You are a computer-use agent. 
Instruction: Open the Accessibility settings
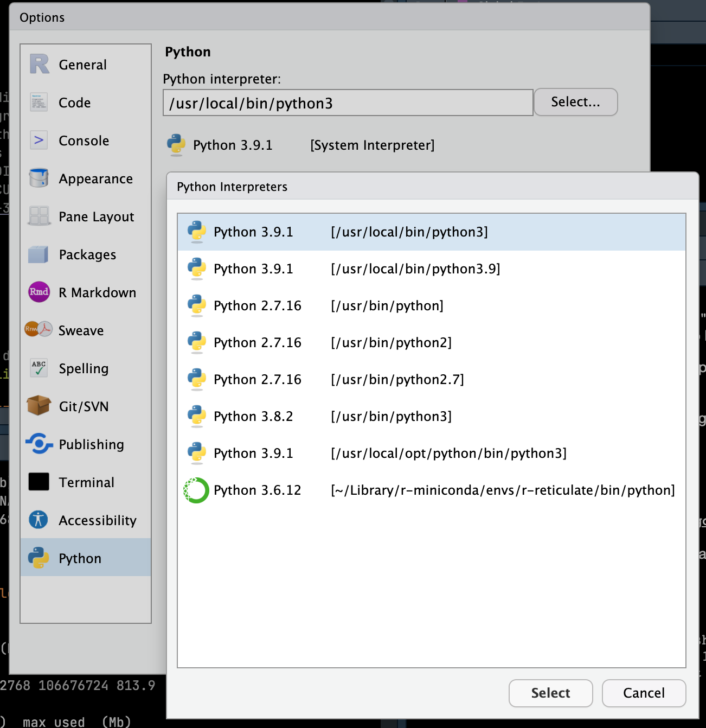pos(98,520)
